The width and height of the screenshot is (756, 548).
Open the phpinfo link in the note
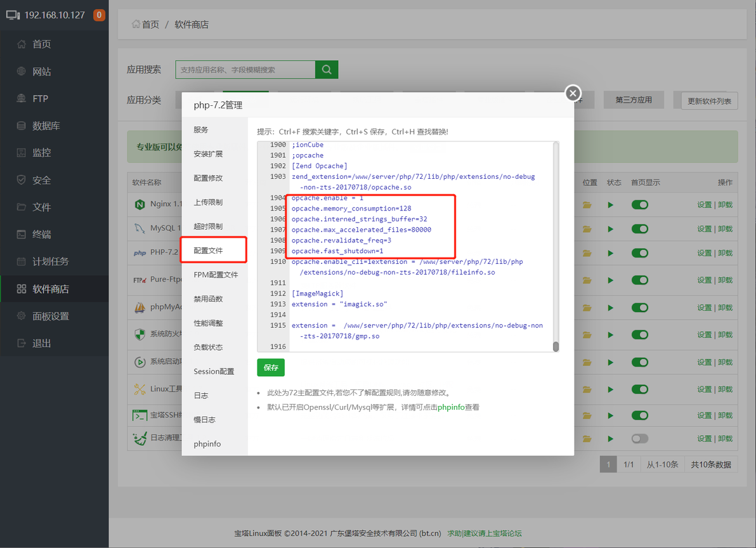click(451, 407)
